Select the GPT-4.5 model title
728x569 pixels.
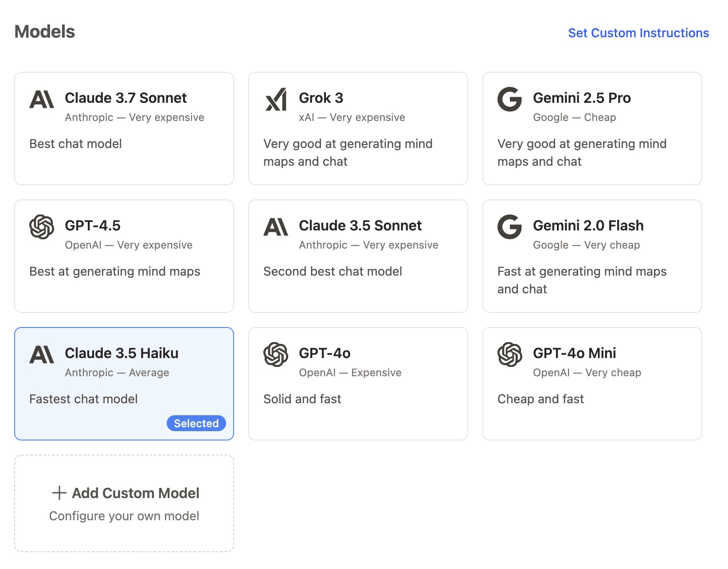tap(93, 226)
